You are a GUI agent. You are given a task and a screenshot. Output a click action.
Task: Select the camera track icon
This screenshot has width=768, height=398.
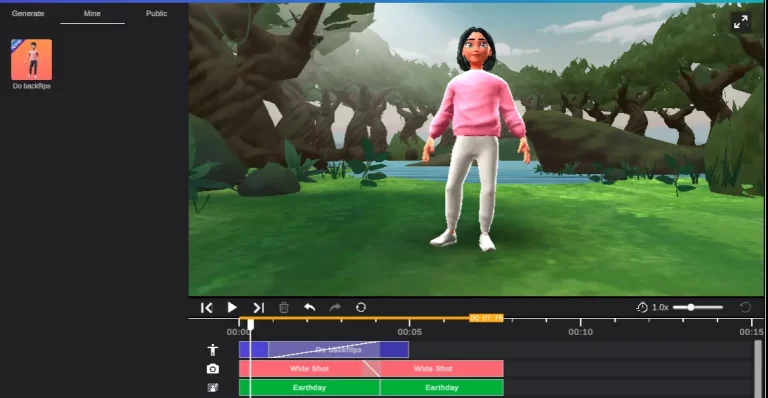(213, 369)
